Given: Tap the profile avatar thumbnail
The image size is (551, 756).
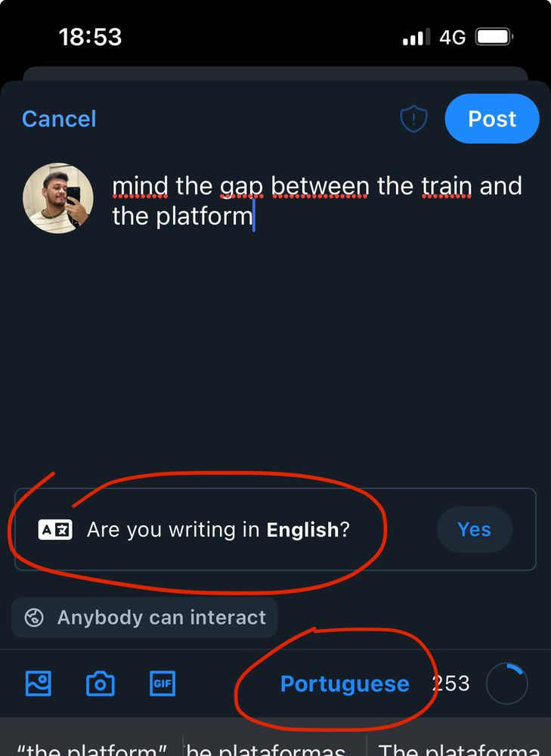Looking at the screenshot, I should point(58,198).
